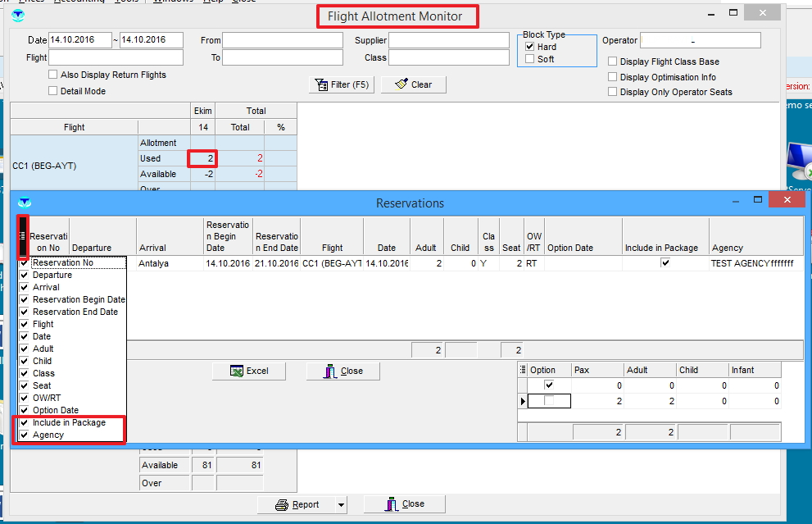Tick Also Display Return Flights
Image resolution: width=812 pixels, height=524 pixels.
(x=54, y=75)
